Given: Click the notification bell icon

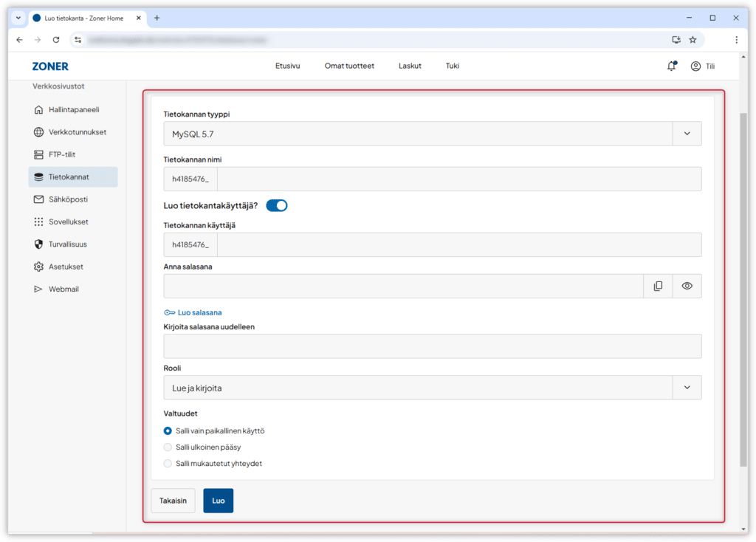Looking at the screenshot, I should (x=671, y=66).
